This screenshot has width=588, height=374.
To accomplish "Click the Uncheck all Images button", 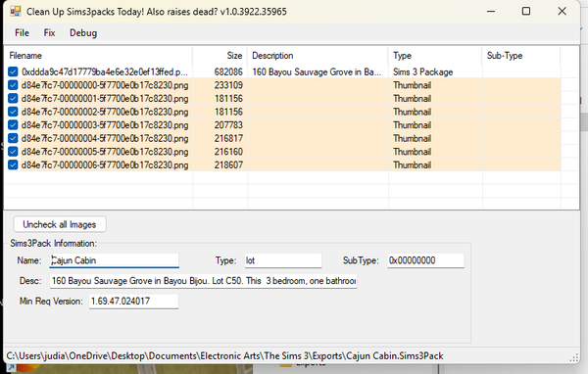I will (60, 224).
